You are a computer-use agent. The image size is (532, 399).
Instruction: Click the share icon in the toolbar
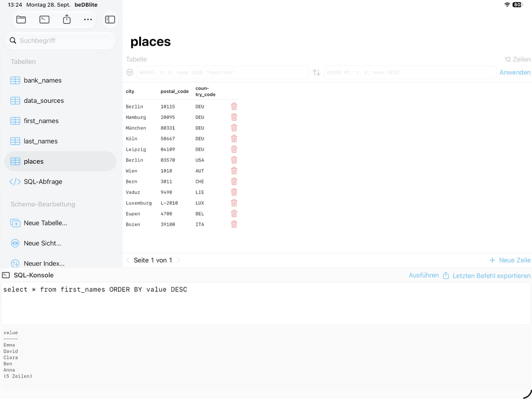click(67, 19)
